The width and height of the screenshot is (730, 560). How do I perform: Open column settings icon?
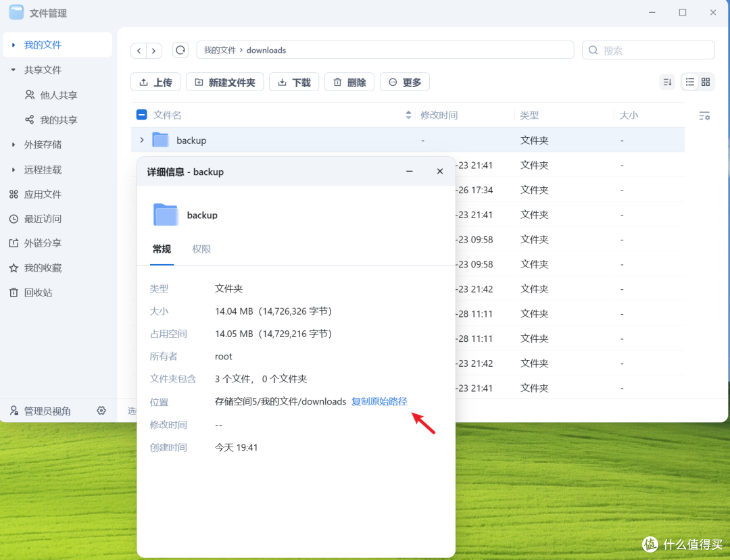(704, 116)
